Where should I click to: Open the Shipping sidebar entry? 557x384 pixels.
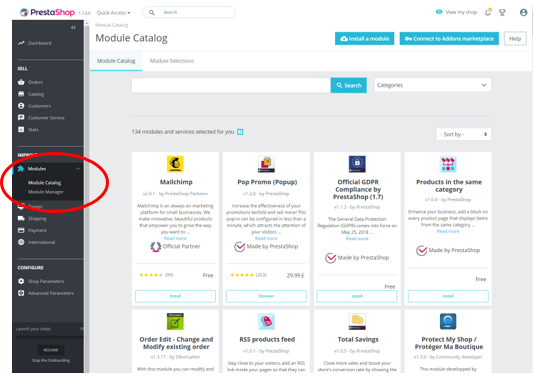(37, 218)
